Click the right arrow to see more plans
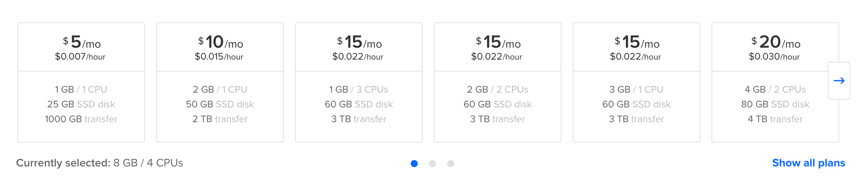Viewport: 868px width, 194px height. [x=838, y=81]
